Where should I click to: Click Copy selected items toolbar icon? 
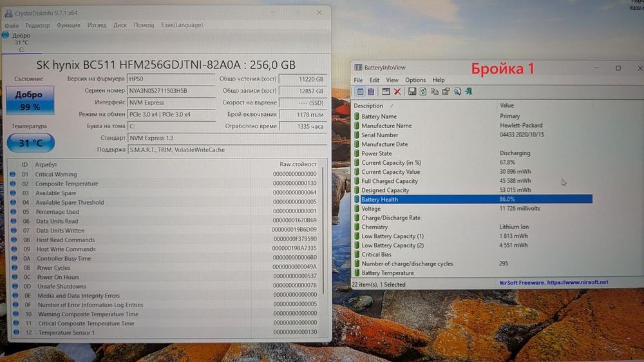(x=434, y=91)
